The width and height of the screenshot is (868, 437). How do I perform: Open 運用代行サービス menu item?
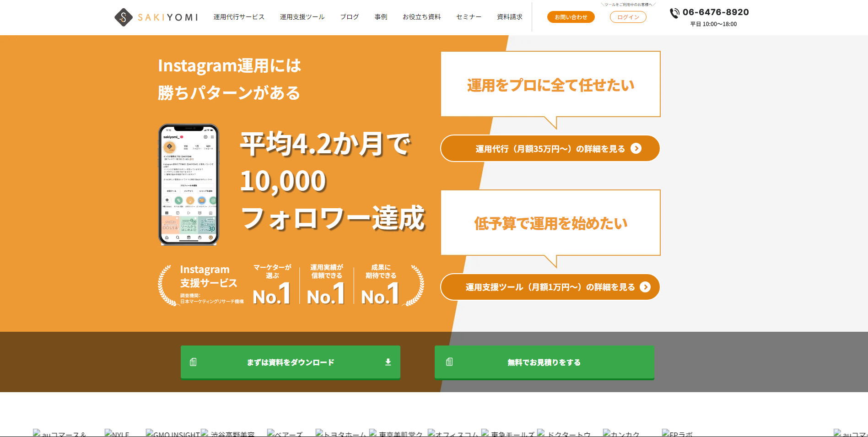[x=239, y=17]
